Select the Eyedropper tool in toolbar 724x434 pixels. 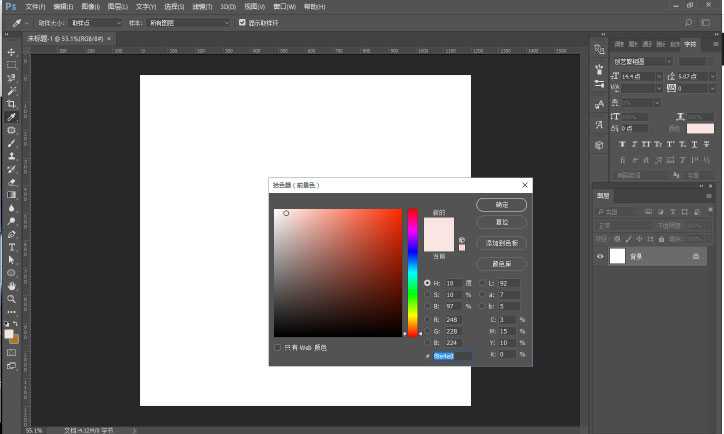click(x=11, y=117)
